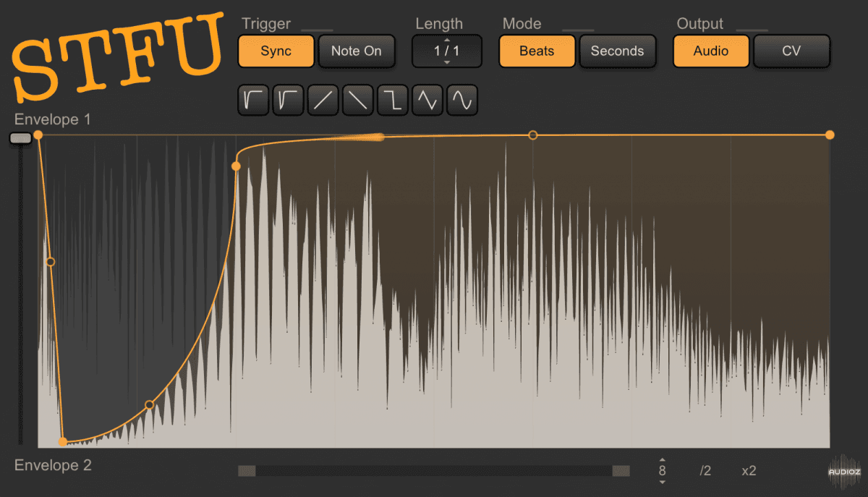The image size is (868, 497).
Task: Select the envelope start node at top-left
Action: [38, 135]
